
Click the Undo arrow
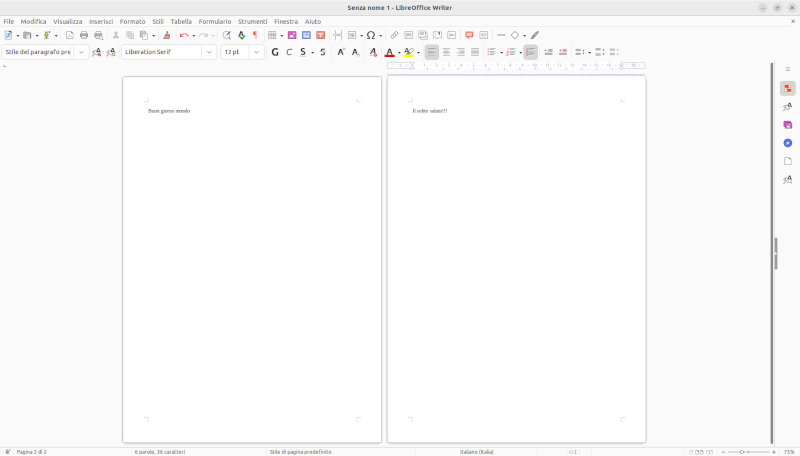[184, 35]
